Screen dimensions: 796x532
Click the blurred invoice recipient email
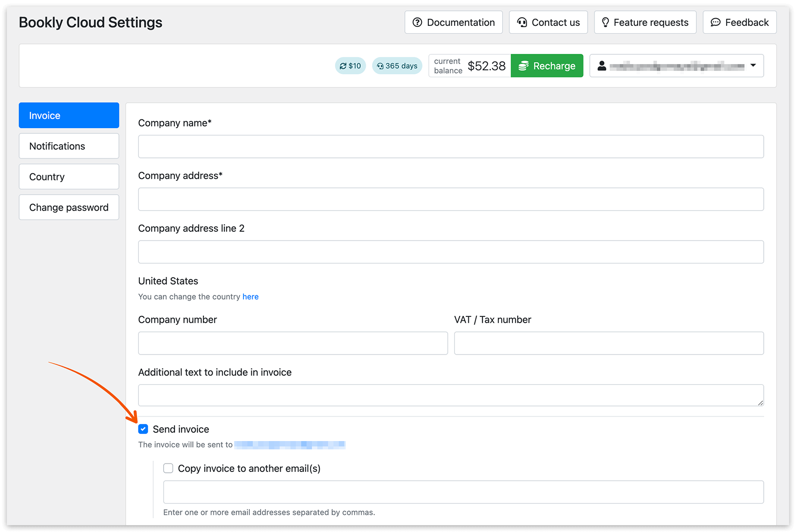(290, 444)
